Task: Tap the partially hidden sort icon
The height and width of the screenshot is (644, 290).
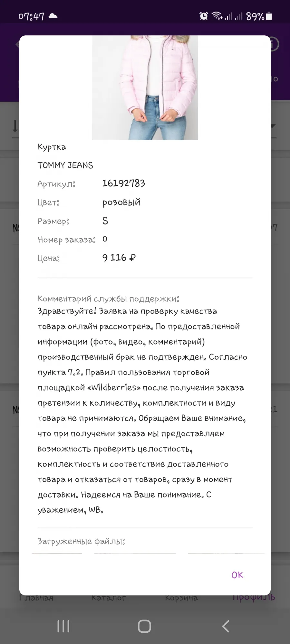Action: pos(15,126)
